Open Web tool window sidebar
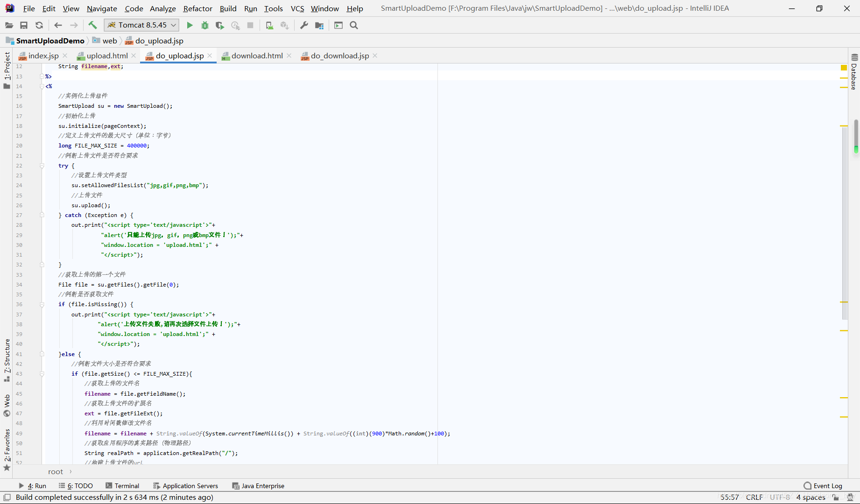The width and height of the screenshot is (860, 504). pos(7,405)
